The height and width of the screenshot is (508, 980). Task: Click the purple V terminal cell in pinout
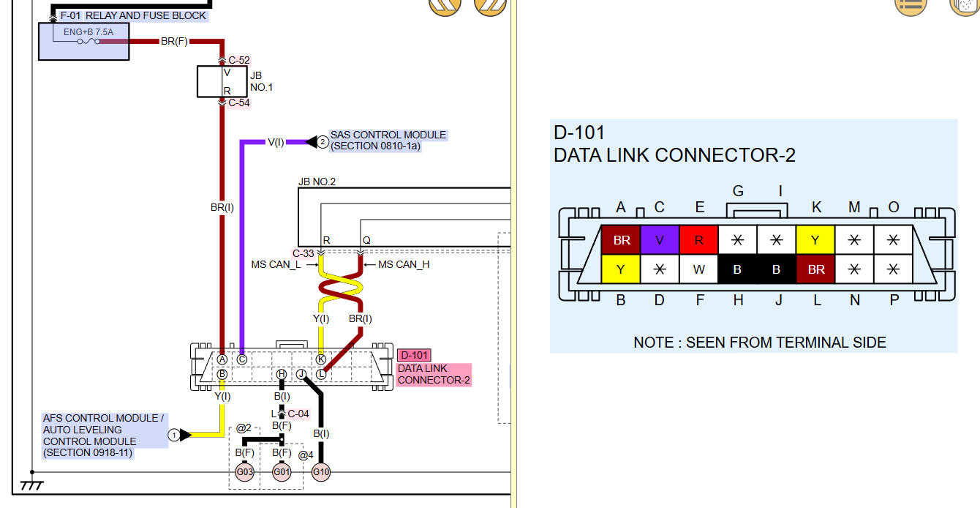pyautogui.click(x=660, y=239)
